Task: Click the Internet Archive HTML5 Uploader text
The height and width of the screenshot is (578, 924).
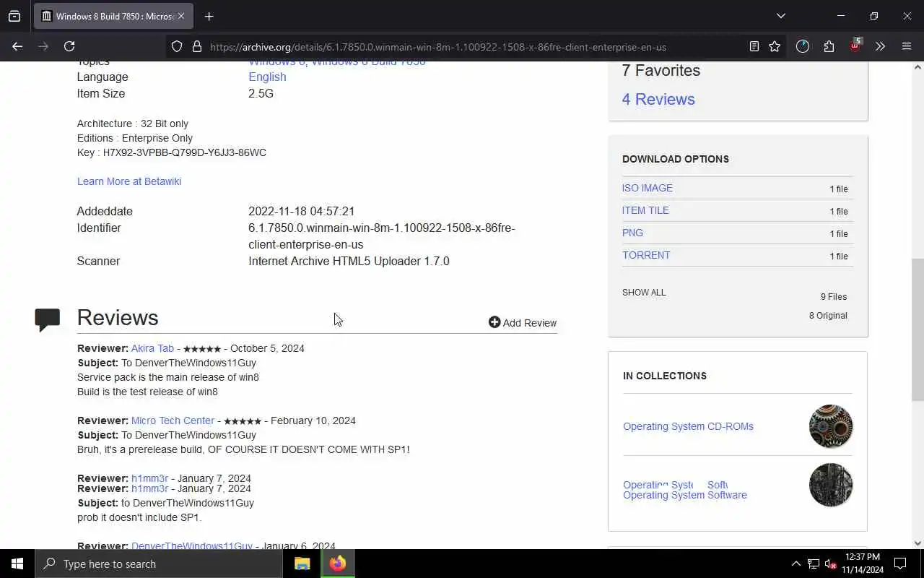Action: [x=349, y=261]
